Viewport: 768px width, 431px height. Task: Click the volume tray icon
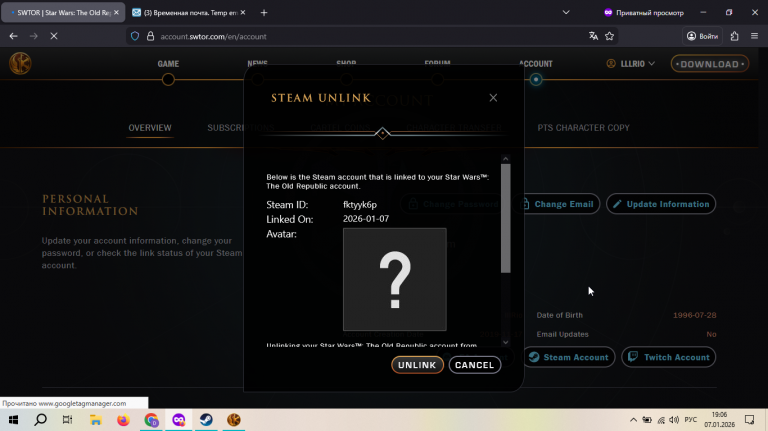click(x=674, y=420)
